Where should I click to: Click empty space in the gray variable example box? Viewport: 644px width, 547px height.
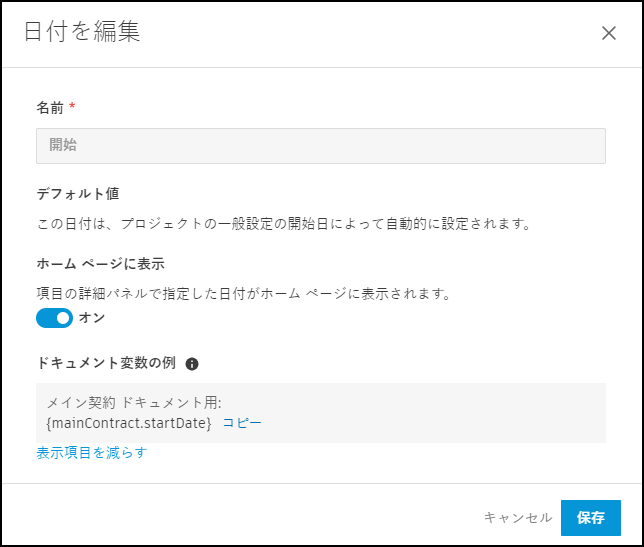point(450,412)
